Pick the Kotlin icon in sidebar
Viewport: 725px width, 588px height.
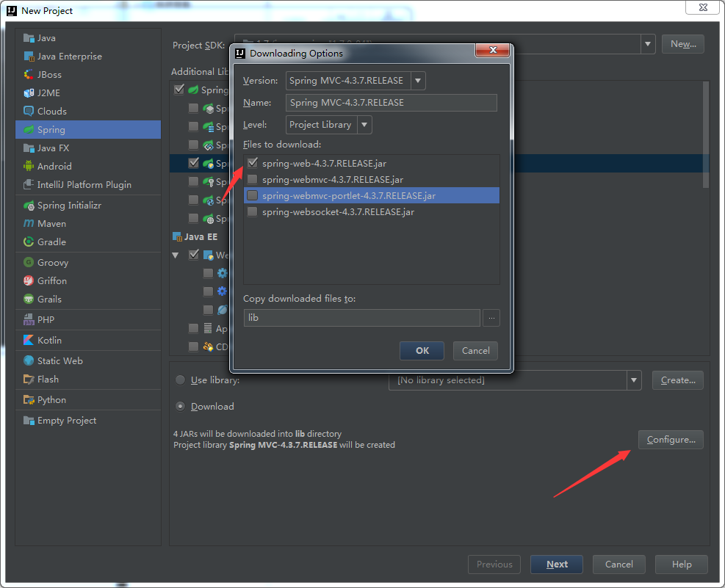click(x=29, y=341)
